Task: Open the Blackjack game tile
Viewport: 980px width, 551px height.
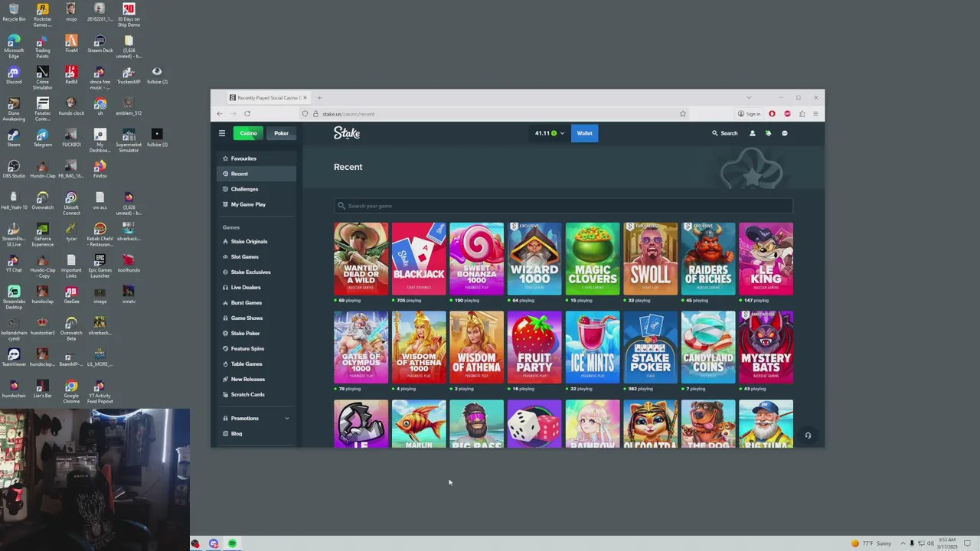Action: [419, 259]
